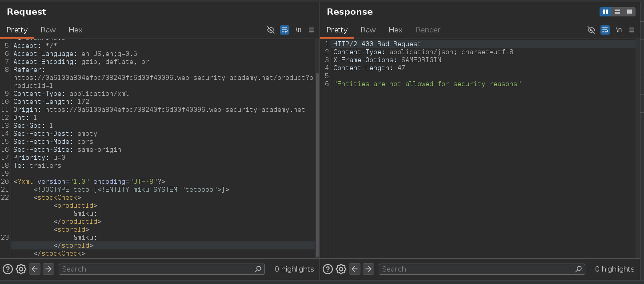Click the Priority: u=0 header
644x284 pixels.
[x=39, y=158]
